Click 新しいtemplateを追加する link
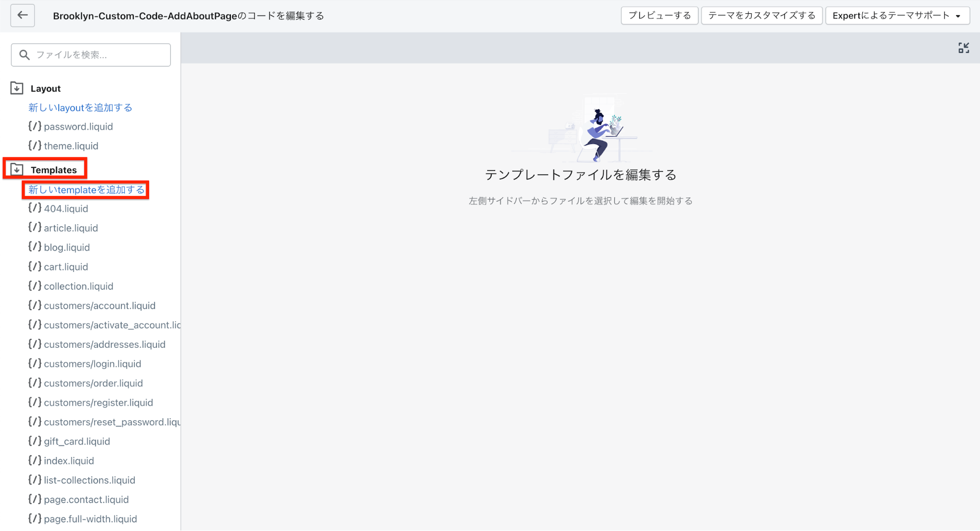 86,190
